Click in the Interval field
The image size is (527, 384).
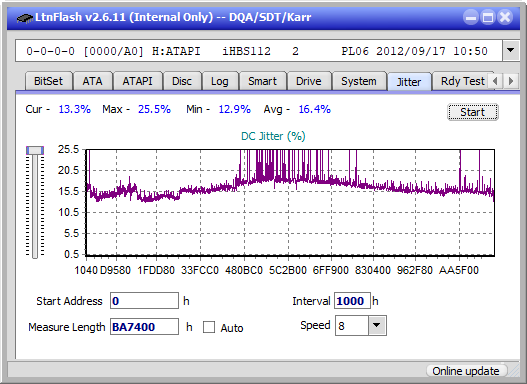(352, 301)
